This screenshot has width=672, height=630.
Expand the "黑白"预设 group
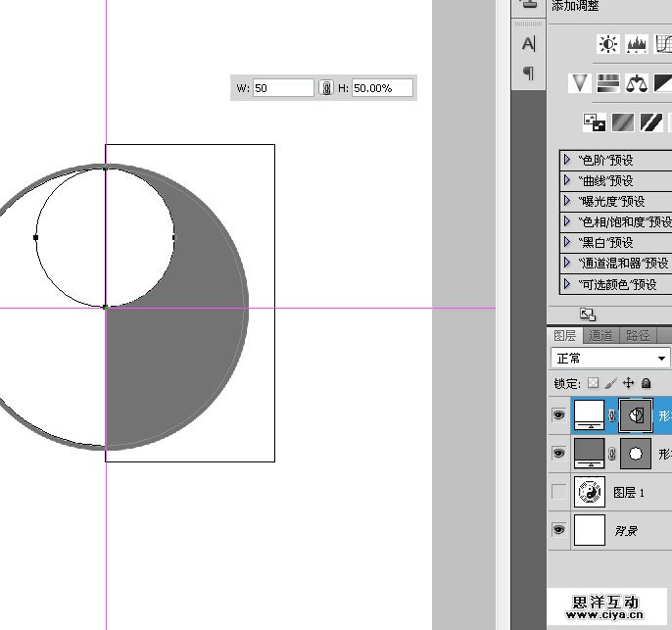tap(567, 242)
